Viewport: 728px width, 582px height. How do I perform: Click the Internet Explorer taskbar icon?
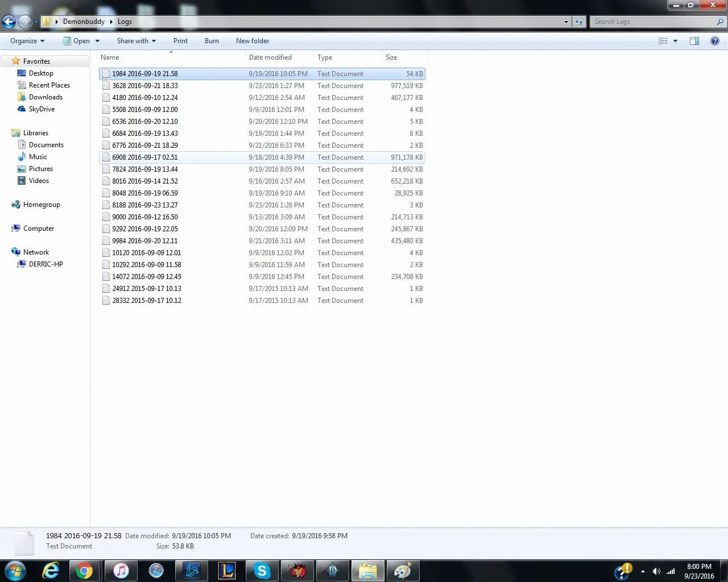point(51,571)
